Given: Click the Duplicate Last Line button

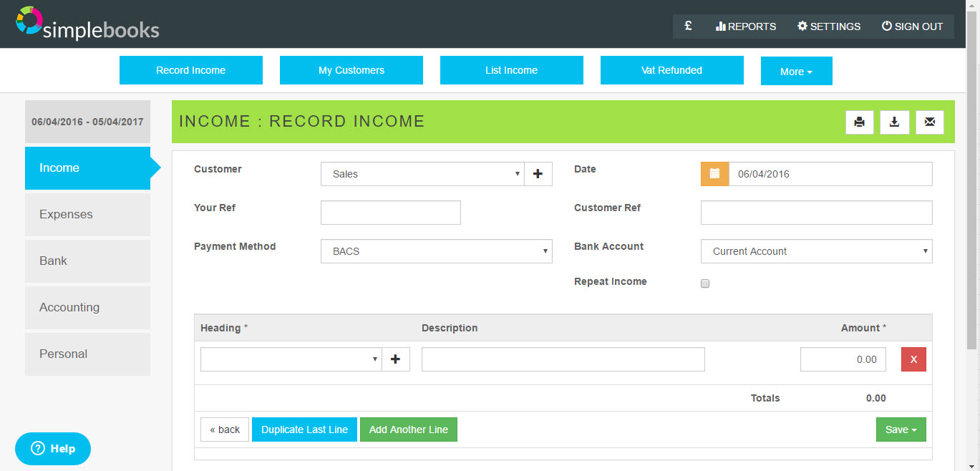Looking at the screenshot, I should pos(304,429).
